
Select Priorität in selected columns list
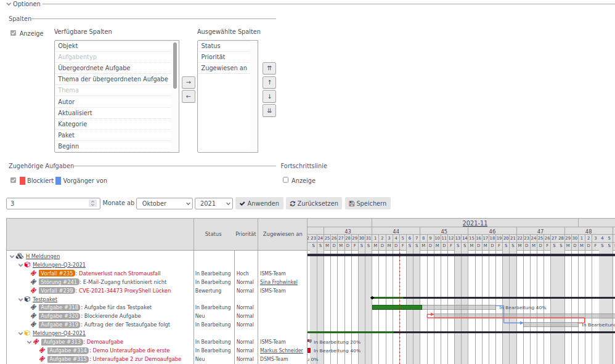(x=224, y=57)
